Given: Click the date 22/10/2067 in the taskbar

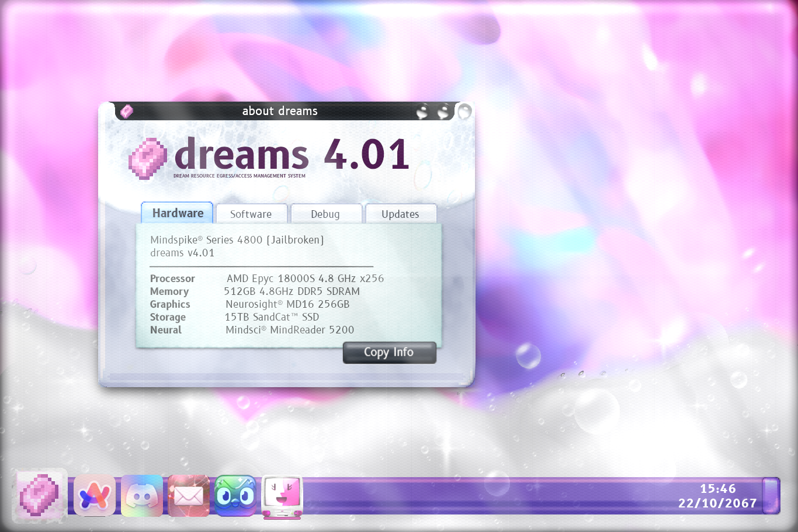Looking at the screenshot, I should click(717, 503).
